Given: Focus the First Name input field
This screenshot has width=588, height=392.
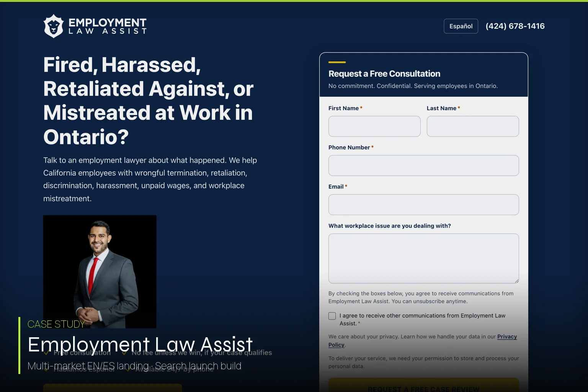Looking at the screenshot, I should (x=374, y=126).
